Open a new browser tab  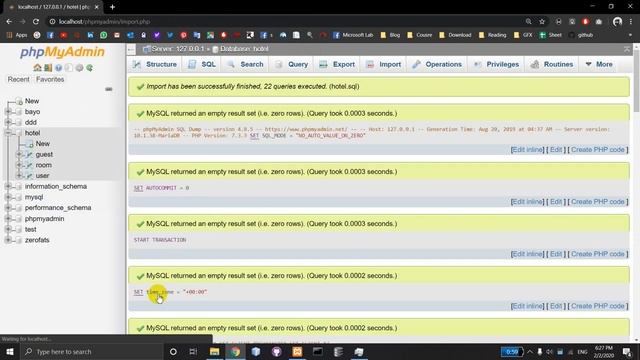tap(112, 7)
